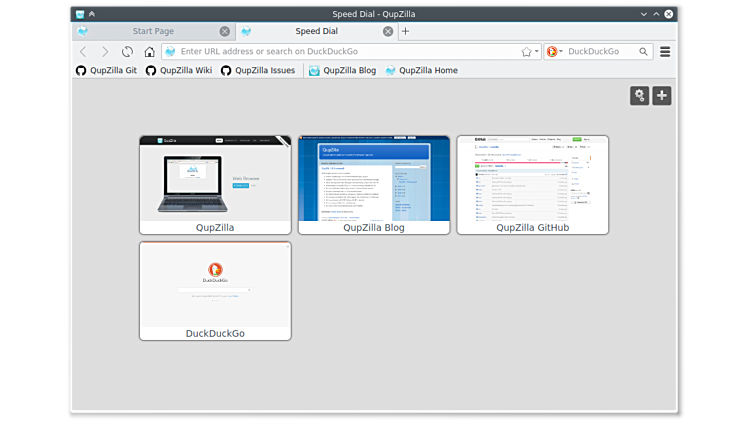The height and width of the screenshot is (423, 752).
Task: Open a new tab with plus button
Action: [x=405, y=31]
